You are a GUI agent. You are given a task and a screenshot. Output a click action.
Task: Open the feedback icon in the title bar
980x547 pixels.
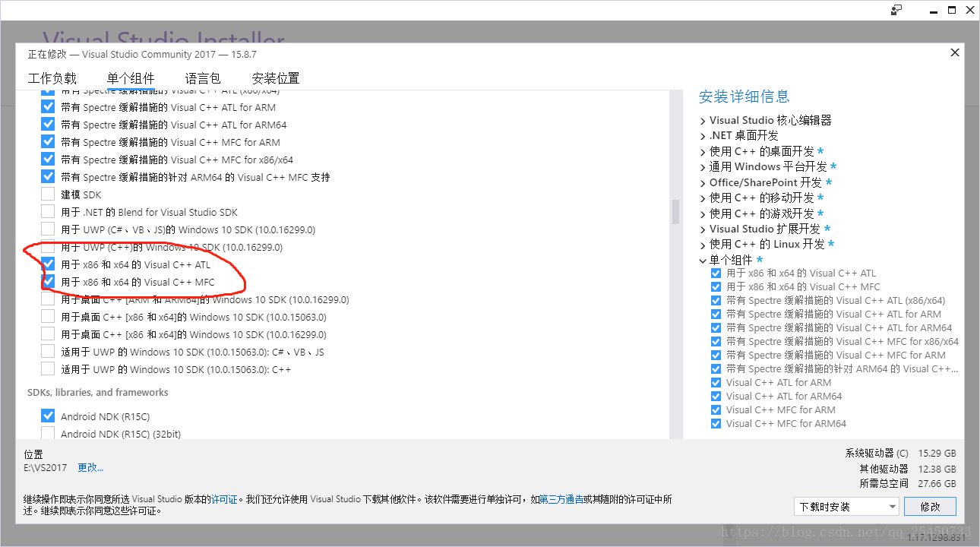[x=896, y=10]
